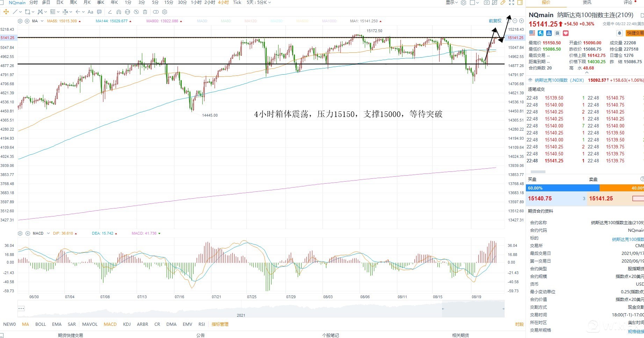
Task: Add NQmain to favorites heart icon
Action: [566, 33]
